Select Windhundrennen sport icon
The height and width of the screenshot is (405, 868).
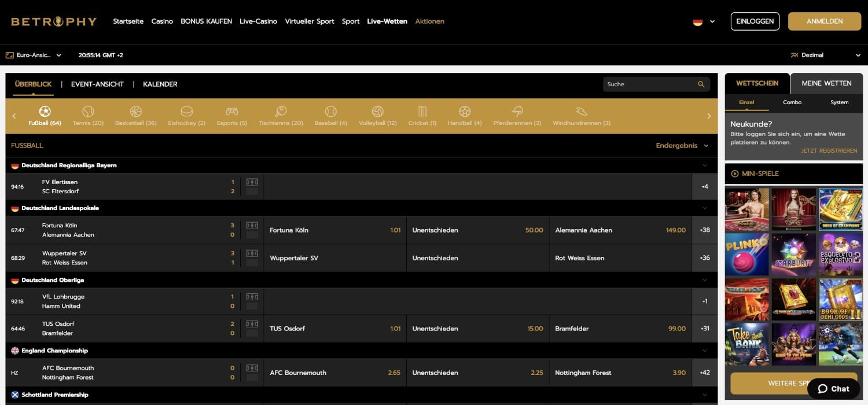[x=582, y=111]
